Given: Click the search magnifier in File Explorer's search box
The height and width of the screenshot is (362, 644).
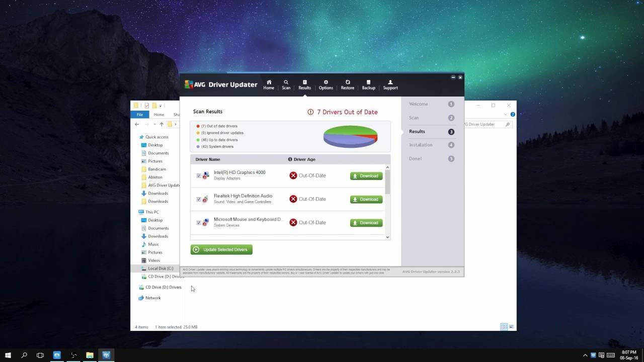Looking at the screenshot, I should point(507,124).
